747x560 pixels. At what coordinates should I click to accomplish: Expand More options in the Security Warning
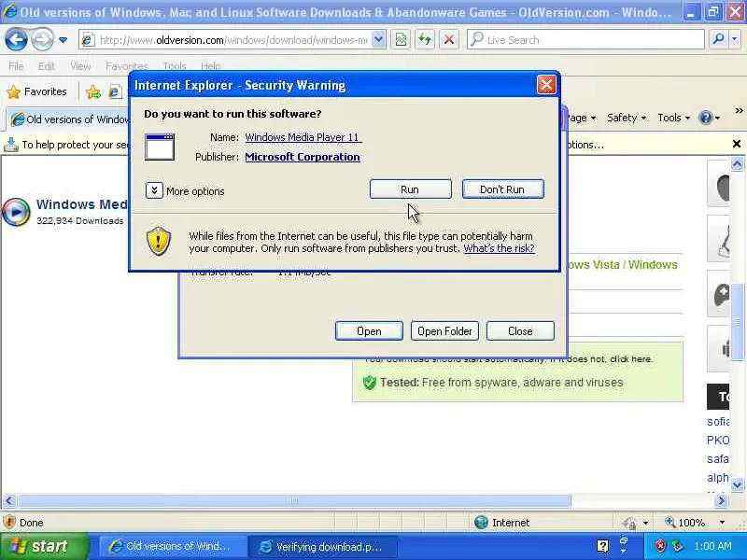click(154, 191)
